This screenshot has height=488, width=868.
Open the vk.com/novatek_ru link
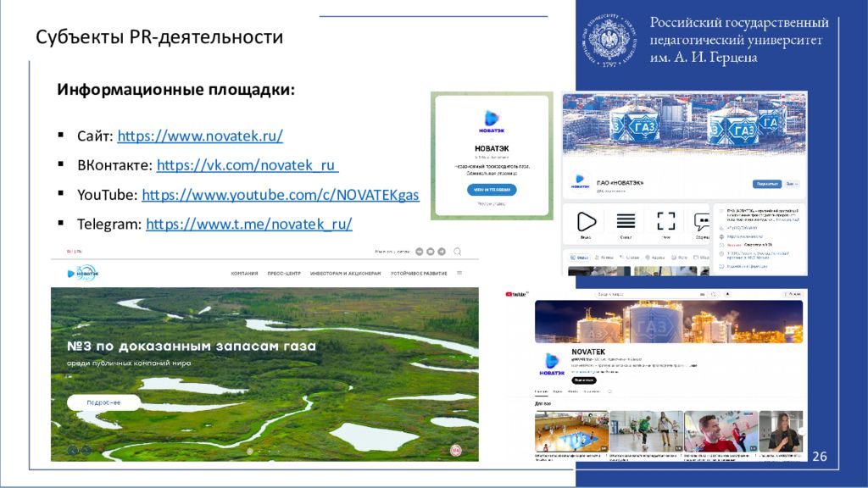pyautogui.click(x=248, y=165)
